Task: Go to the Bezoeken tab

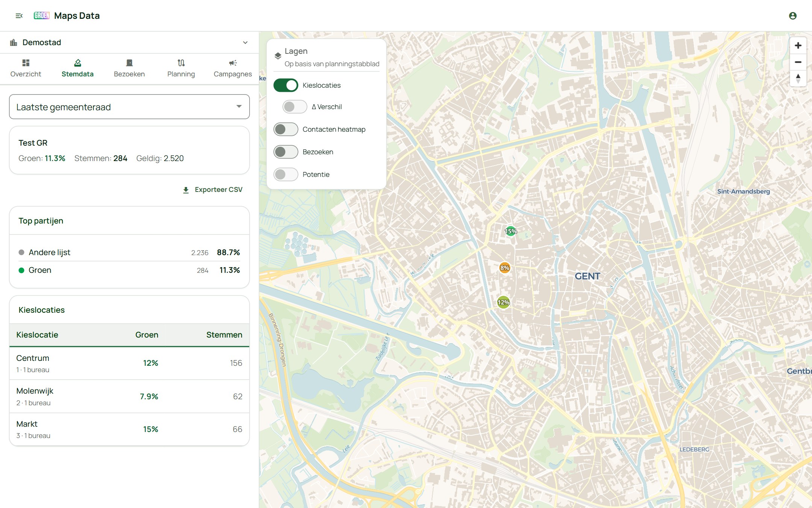Action: click(x=129, y=68)
